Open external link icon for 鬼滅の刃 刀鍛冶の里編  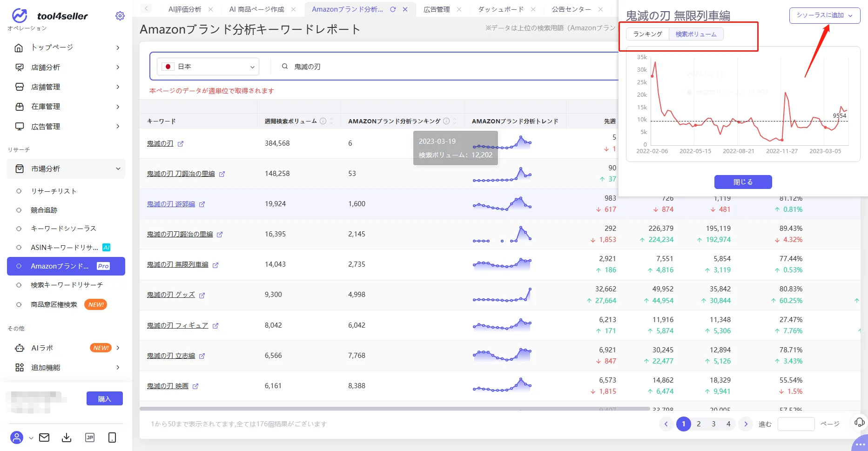[222, 174]
